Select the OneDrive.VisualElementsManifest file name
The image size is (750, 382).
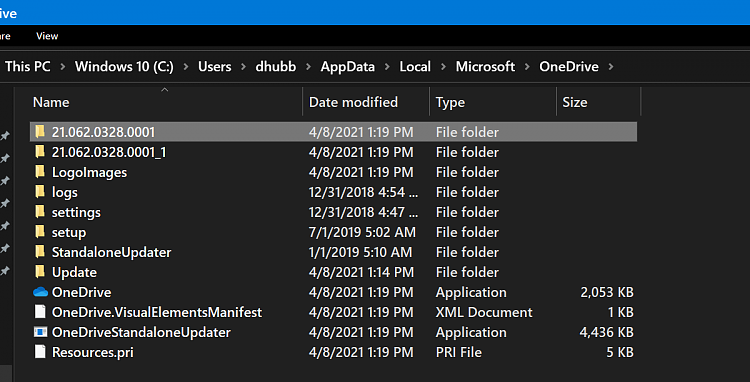pos(157,312)
